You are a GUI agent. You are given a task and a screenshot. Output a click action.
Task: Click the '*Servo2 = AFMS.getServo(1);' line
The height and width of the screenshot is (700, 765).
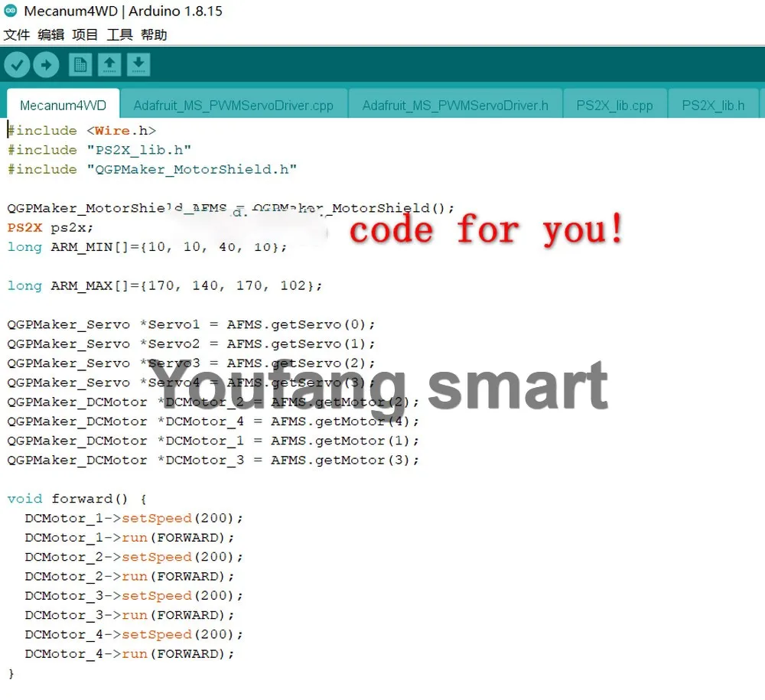point(191,344)
